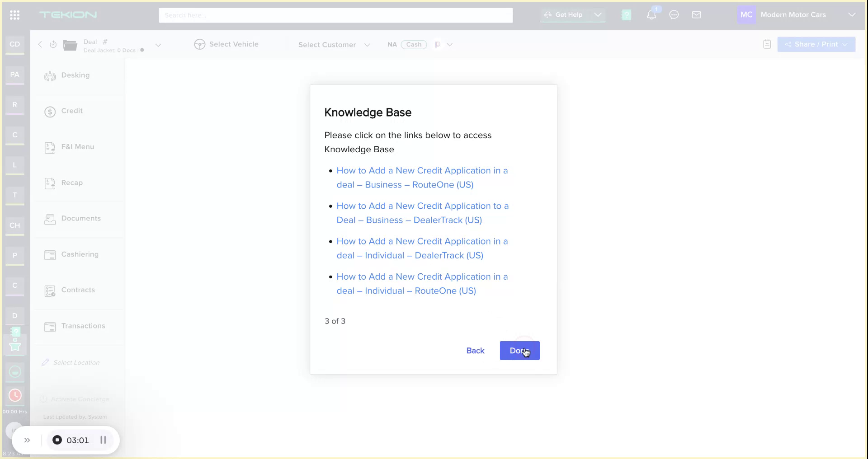868x459 pixels.
Task: Open the Recap section
Action: click(72, 183)
